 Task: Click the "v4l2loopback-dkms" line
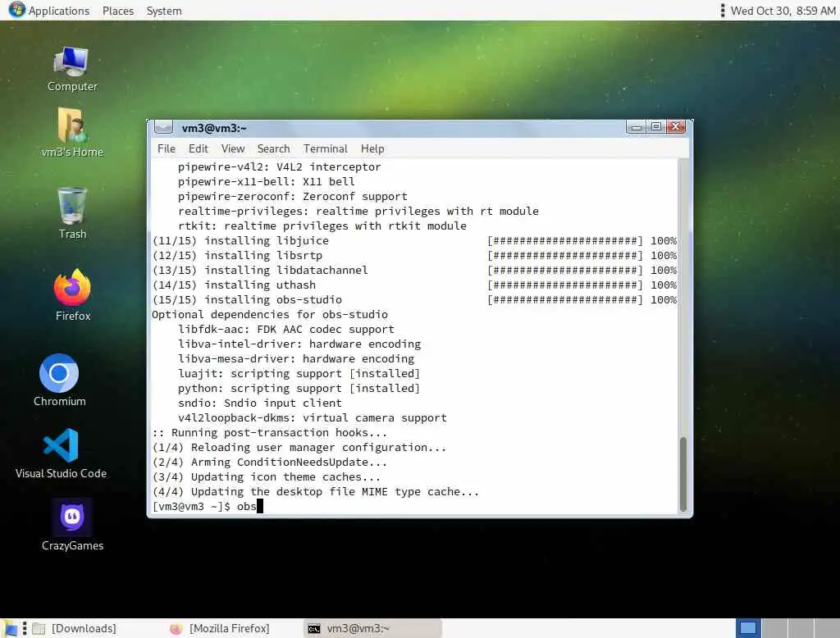point(313,418)
